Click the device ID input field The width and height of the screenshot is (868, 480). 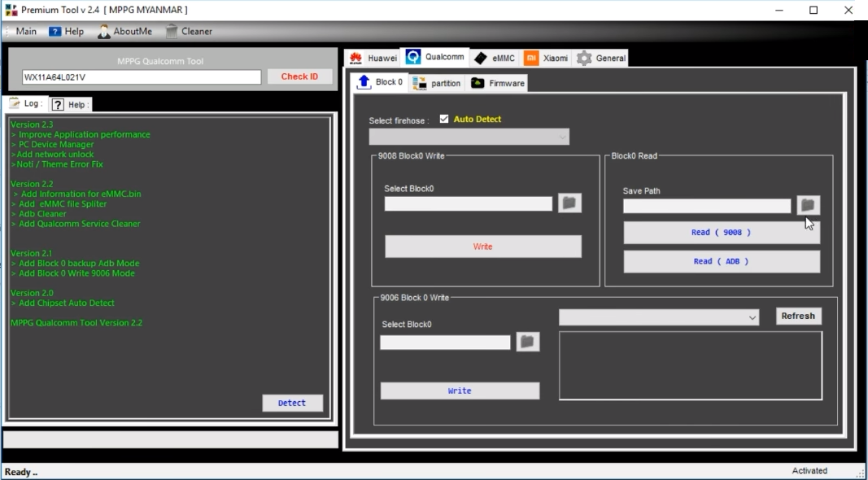click(142, 77)
